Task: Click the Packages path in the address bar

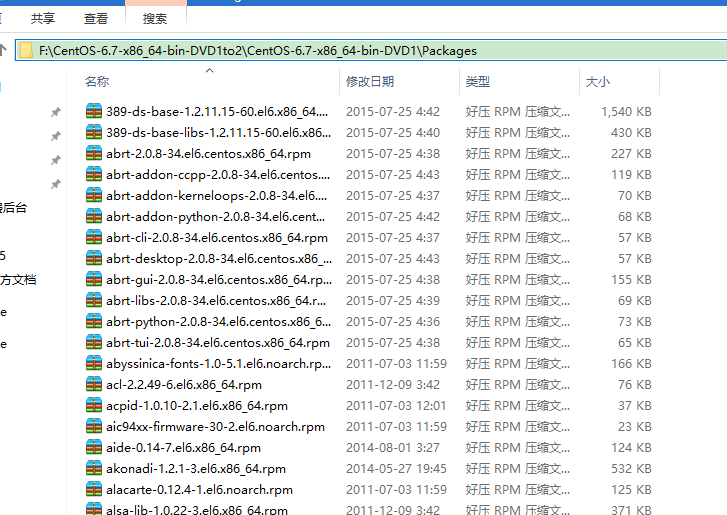Action: [x=449, y=50]
